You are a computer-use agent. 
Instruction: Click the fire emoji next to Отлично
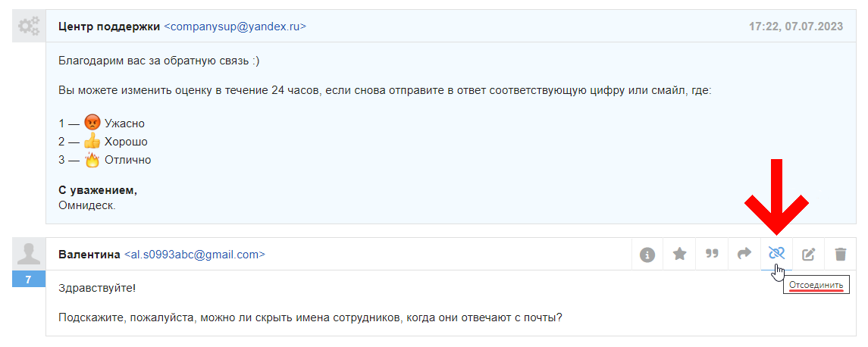coord(92,160)
